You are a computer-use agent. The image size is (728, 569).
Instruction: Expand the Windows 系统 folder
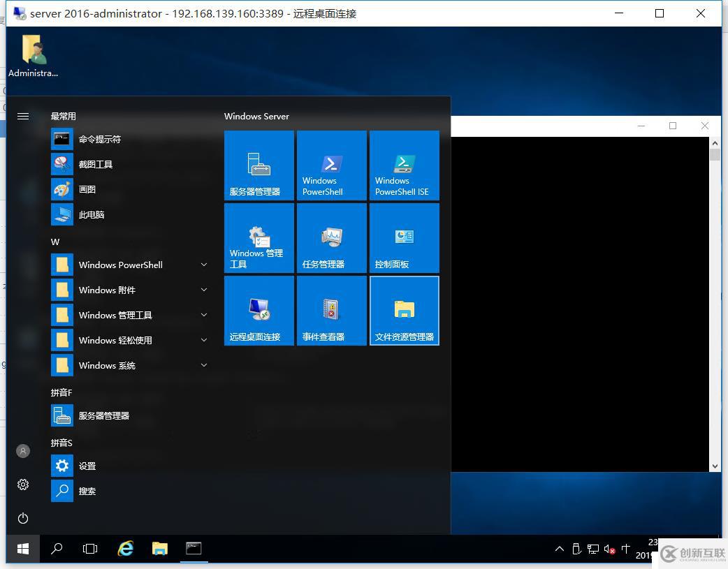pos(130,365)
